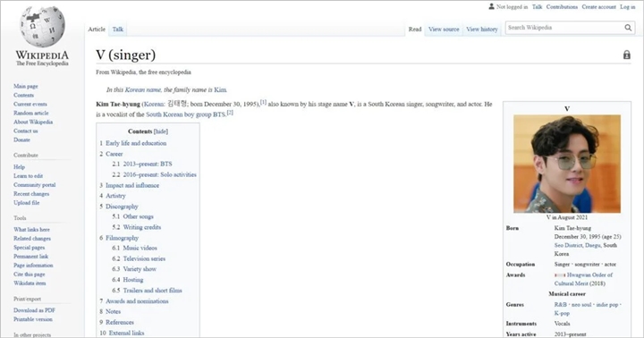Open a Random article

(31, 113)
